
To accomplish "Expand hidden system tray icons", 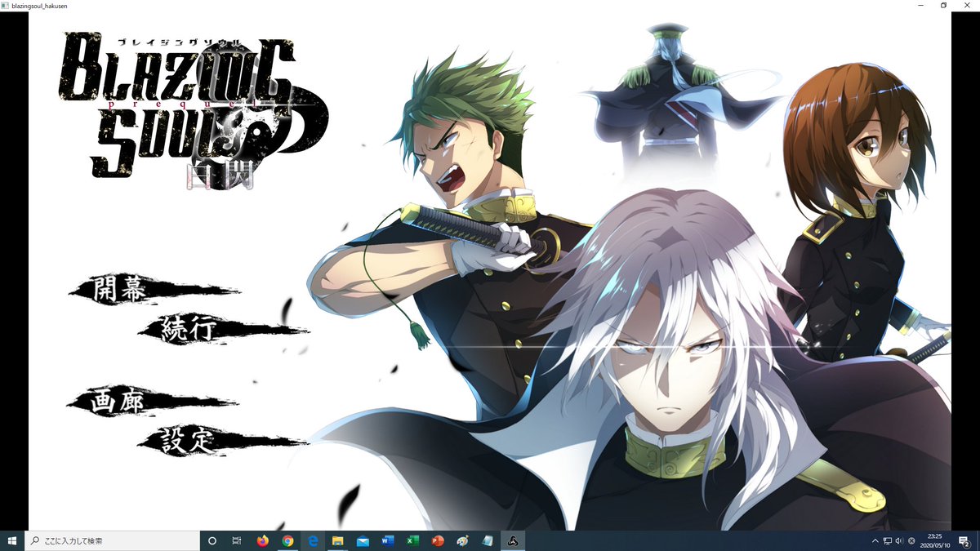I will pos(875,540).
